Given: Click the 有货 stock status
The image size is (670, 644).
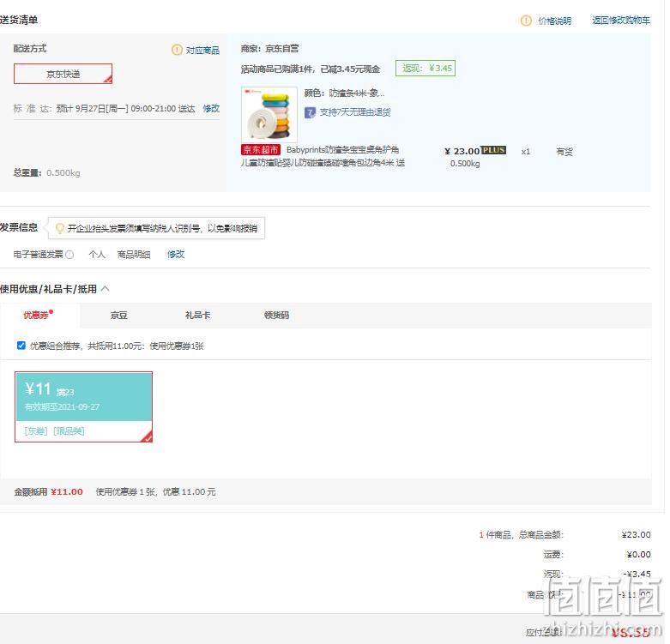Looking at the screenshot, I should pyautogui.click(x=564, y=152).
